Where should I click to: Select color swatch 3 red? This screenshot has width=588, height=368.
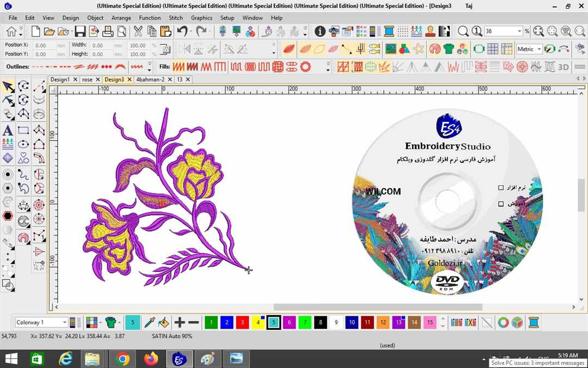242,322
